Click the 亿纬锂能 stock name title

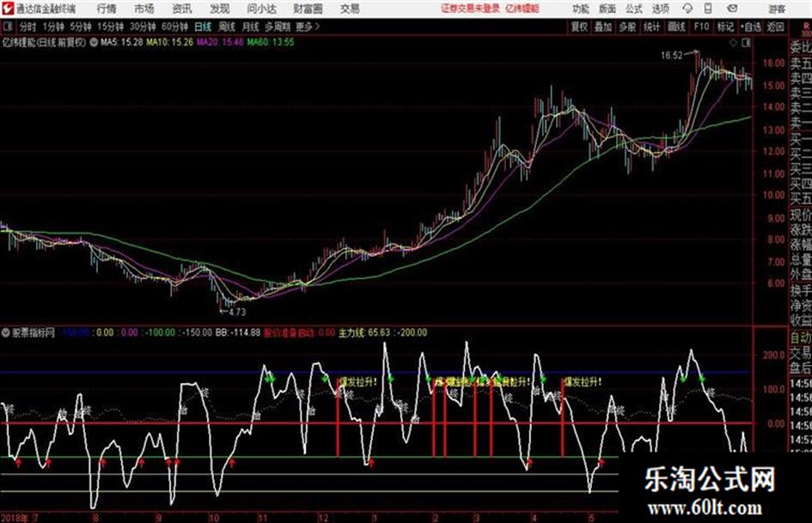(x=19, y=42)
